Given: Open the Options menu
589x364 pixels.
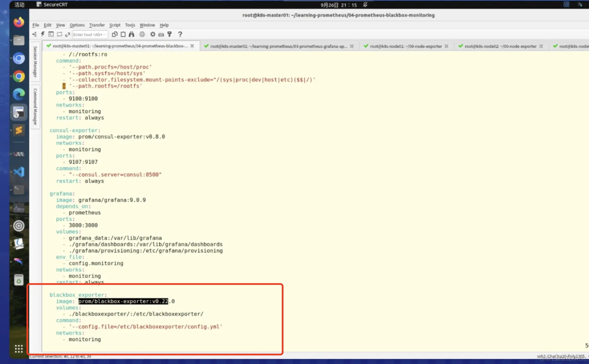Looking at the screenshot, I should tap(77, 25).
